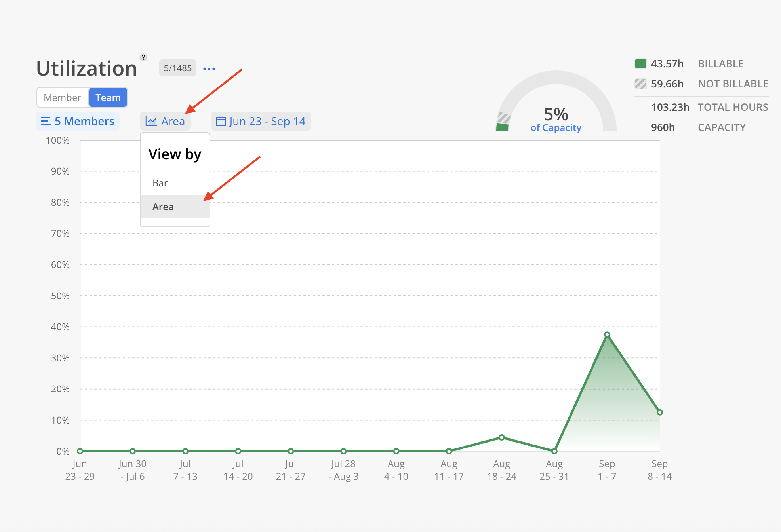Open the Area view-by dropdown
781x532 pixels.
coord(165,121)
